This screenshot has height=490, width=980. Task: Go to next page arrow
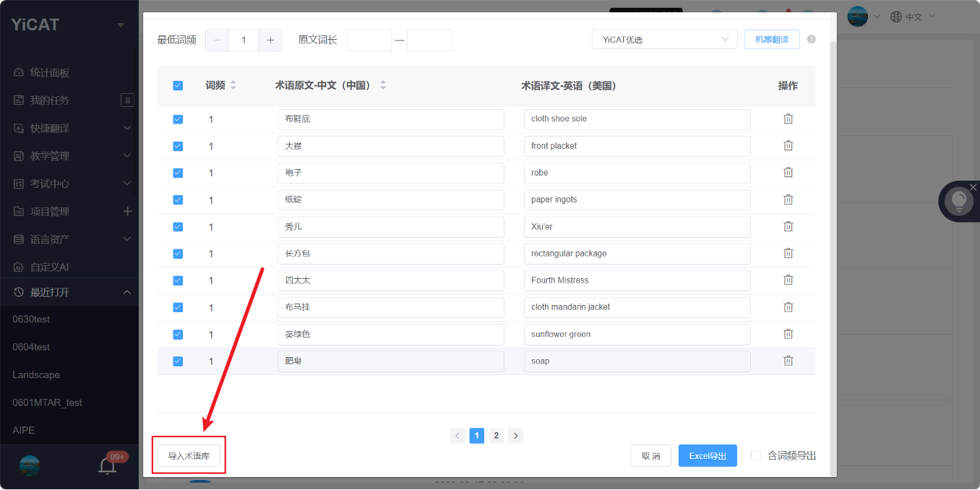(x=515, y=435)
